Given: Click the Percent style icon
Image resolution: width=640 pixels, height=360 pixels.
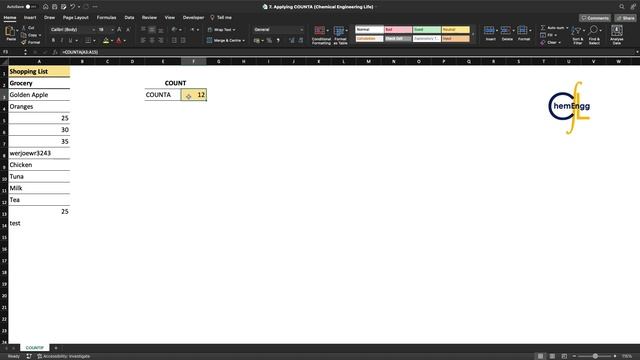Looking at the screenshot, I should 269,40.
